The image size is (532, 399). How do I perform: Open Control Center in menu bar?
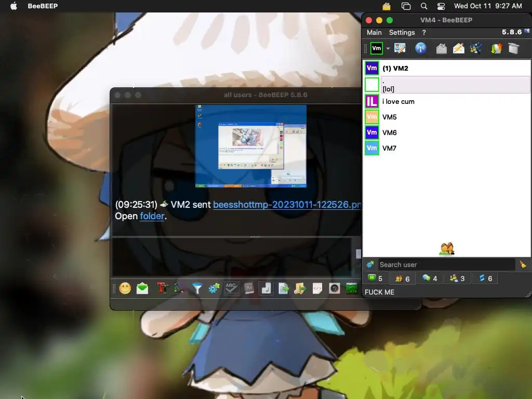coord(441,6)
